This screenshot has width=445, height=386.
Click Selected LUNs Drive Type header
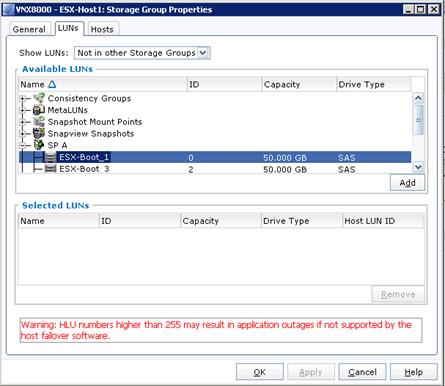coord(302,221)
